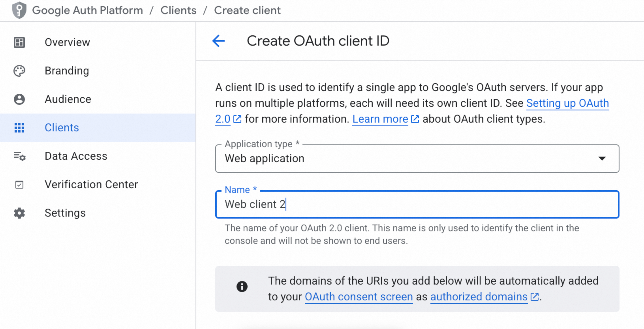This screenshot has height=329, width=644.
Task: Click the Settings gear icon
Action: pyautogui.click(x=19, y=213)
